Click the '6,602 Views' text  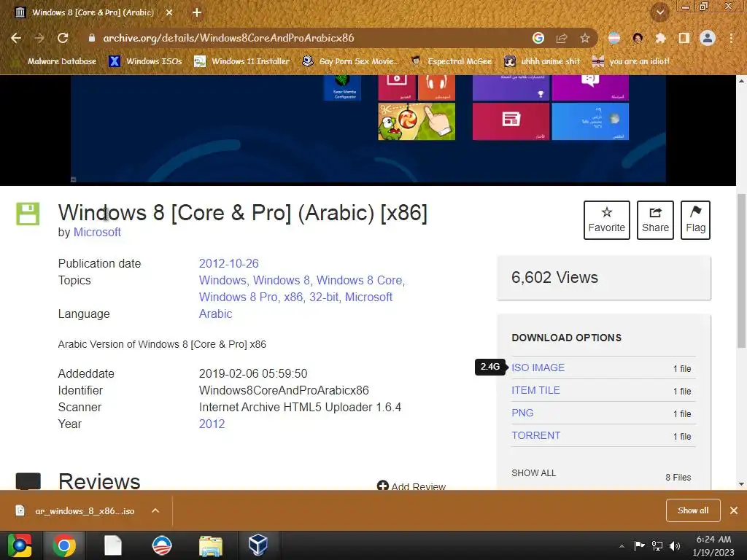click(554, 277)
